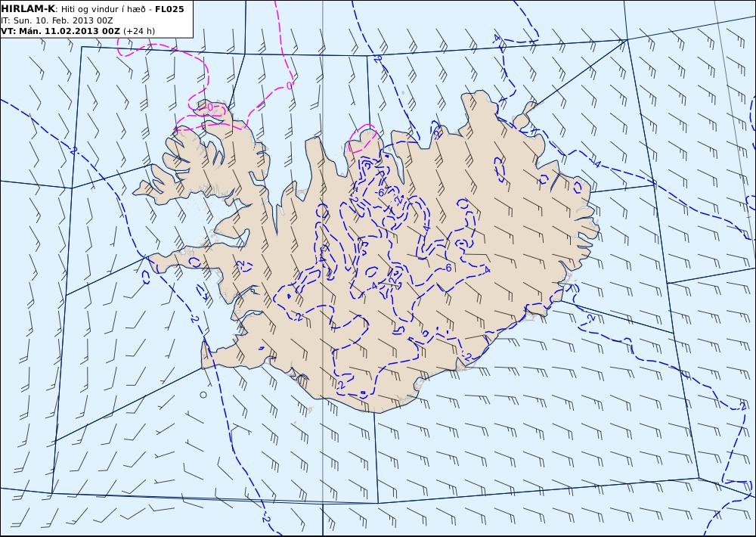
Task: Click the magenta 0 label at the Westfjords tip
Action: coord(209,107)
